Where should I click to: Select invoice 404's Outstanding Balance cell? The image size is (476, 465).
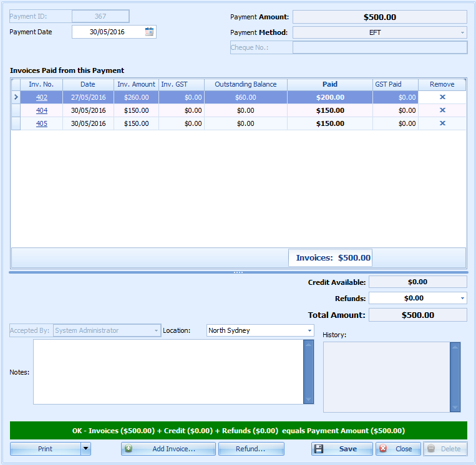click(246, 110)
